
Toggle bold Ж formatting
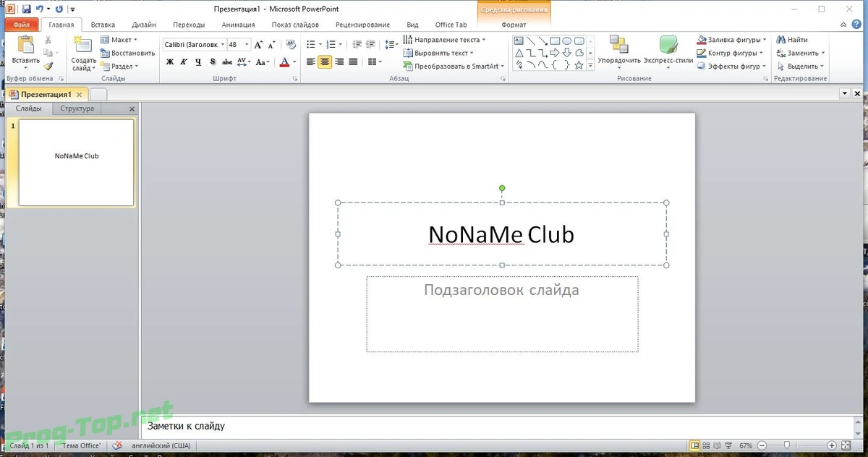click(170, 62)
